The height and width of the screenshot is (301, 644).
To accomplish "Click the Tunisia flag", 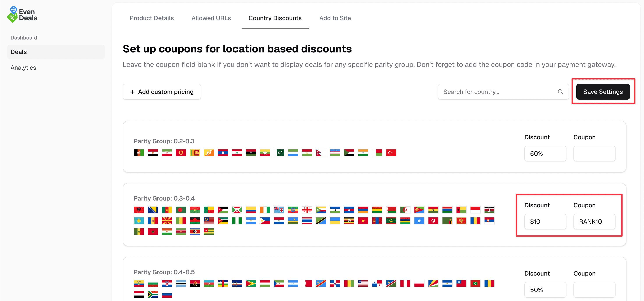I will coord(433,221).
